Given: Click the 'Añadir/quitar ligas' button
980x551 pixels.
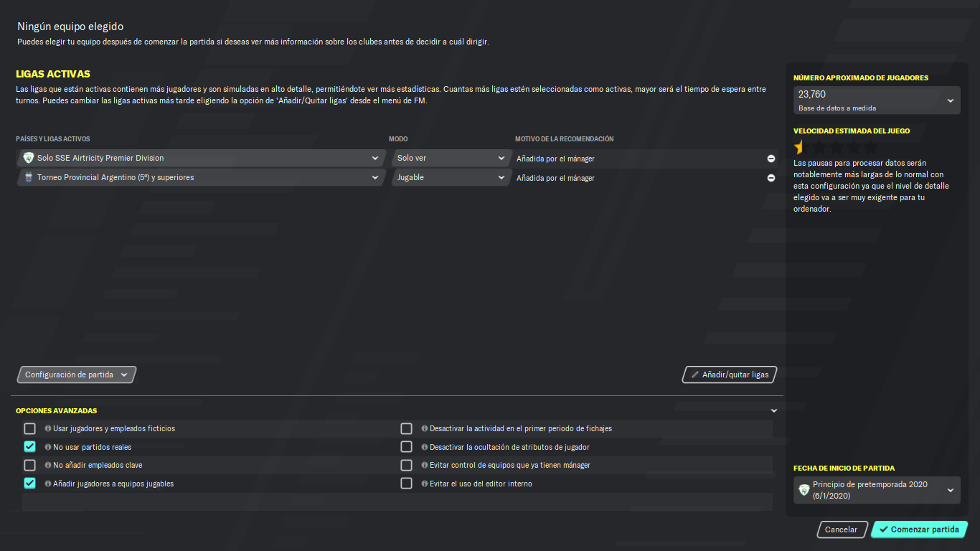Looking at the screenshot, I should click(729, 375).
